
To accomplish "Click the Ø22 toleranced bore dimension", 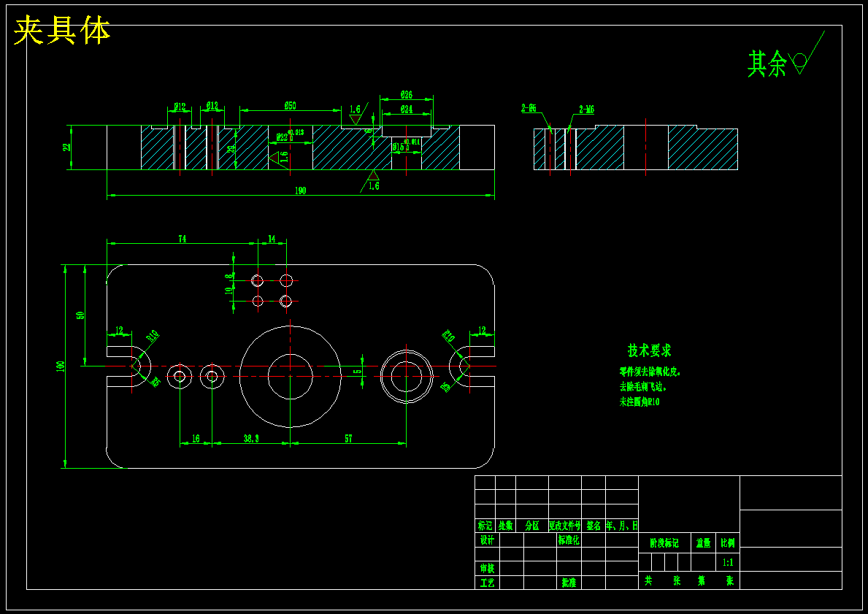I will [x=290, y=136].
